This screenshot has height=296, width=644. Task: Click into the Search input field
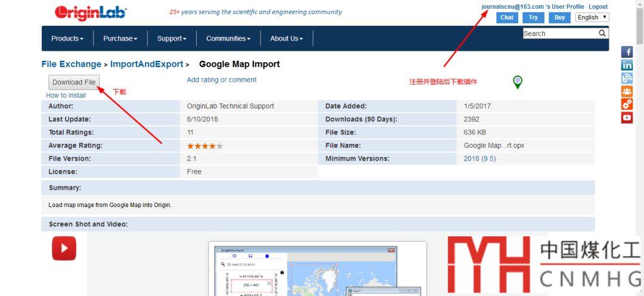tap(559, 33)
